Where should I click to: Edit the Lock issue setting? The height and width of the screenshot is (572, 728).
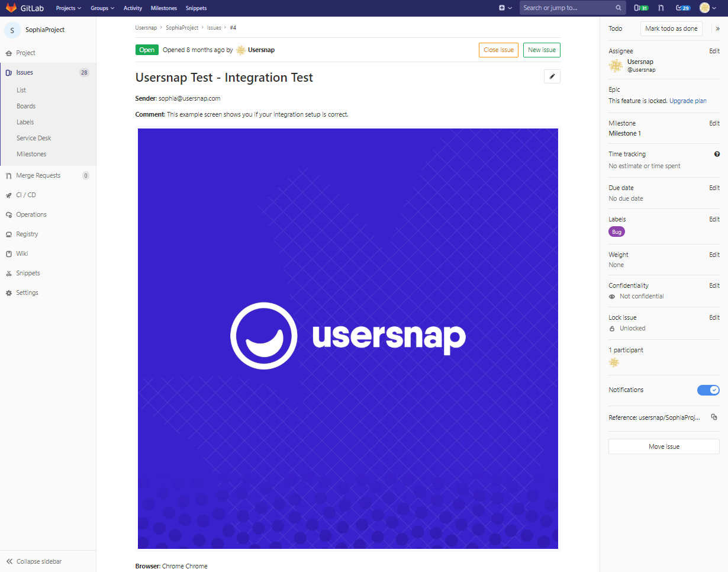714,317
